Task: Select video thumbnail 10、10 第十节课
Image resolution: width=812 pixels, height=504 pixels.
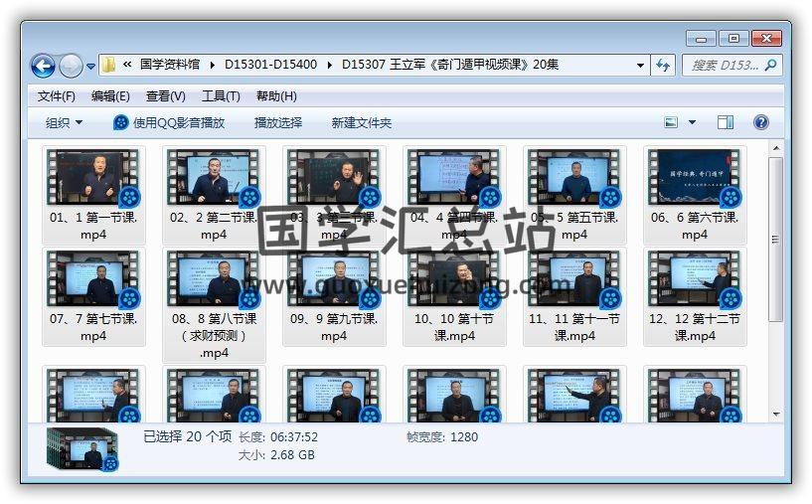Action: [x=453, y=279]
